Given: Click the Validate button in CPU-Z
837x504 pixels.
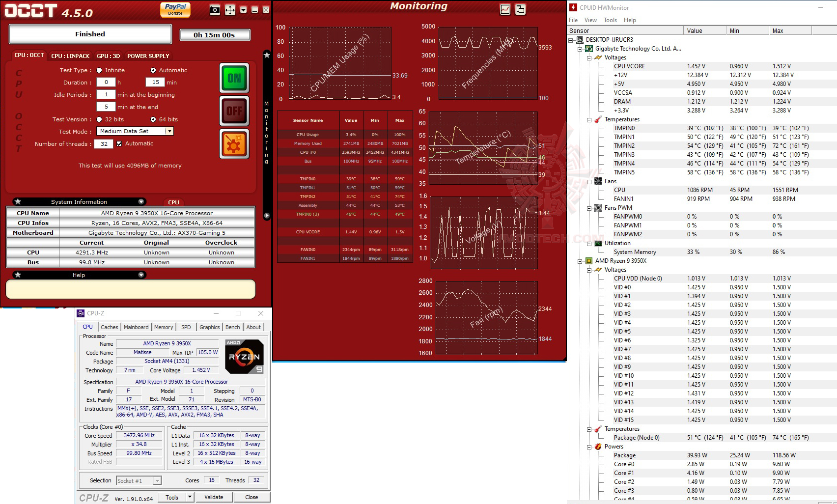Looking at the screenshot, I should coord(214,497).
